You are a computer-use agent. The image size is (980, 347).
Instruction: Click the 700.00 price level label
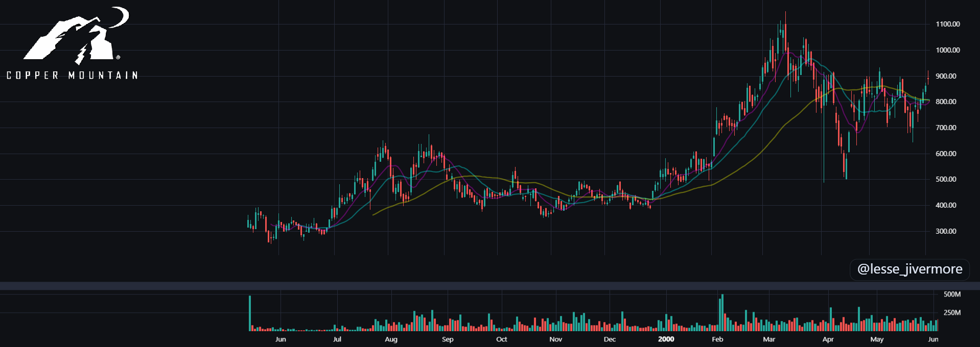[946, 128]
